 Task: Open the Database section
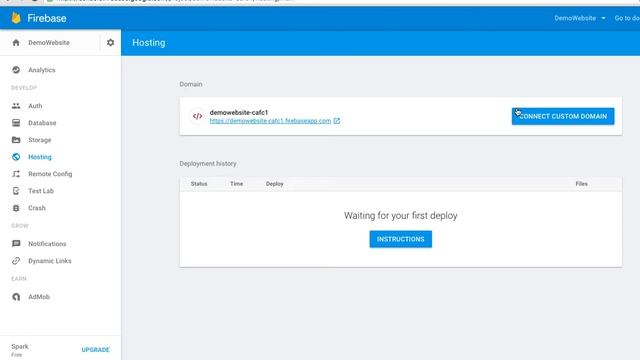pyautogui.click(x=42, y=123)
